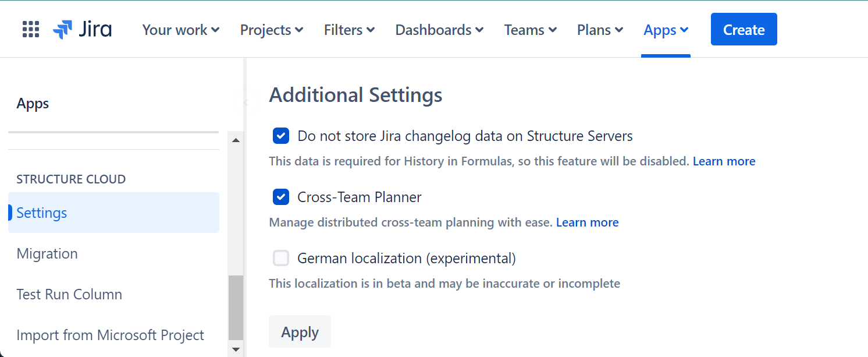This screenshot has height=357, width=868.
Task: Disable the Cross-Team Planner option
Action: 281,197
